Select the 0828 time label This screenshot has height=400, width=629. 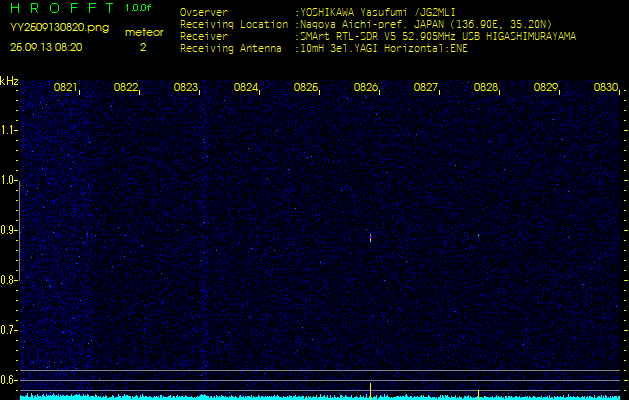point(486,88)
